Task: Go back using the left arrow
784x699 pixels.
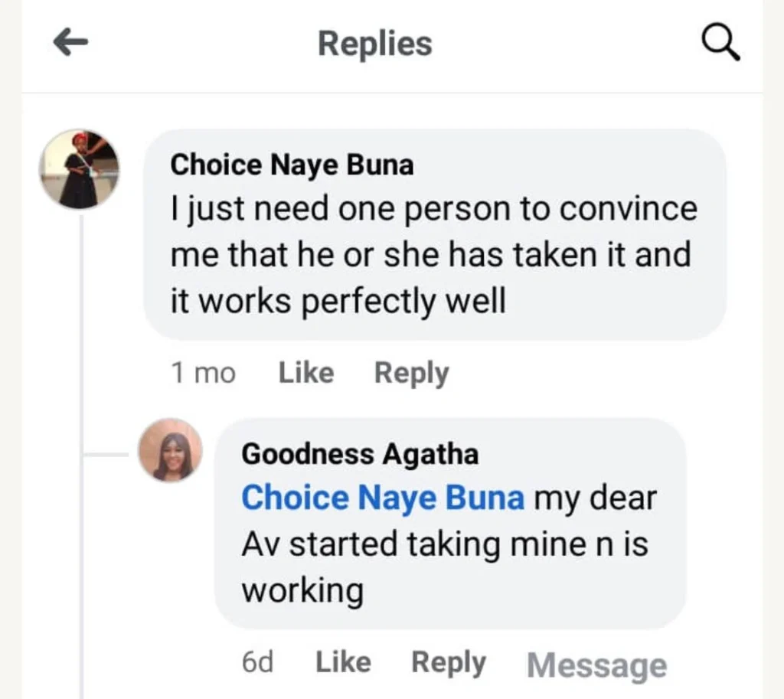Action: click(71, 44)
